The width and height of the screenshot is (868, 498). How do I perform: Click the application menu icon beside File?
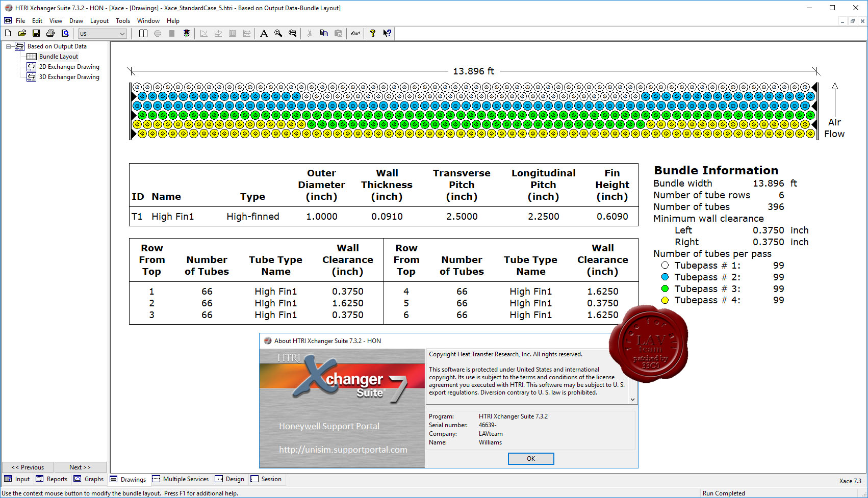click(x=8, y=20)
